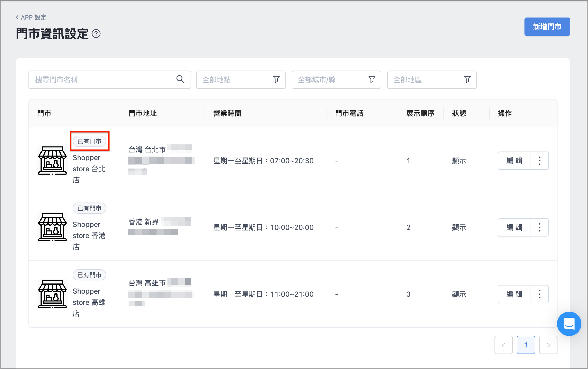Click the 門市 column header
The height and width of the screenshot is (369, 588).
click(x=44, y=113)
